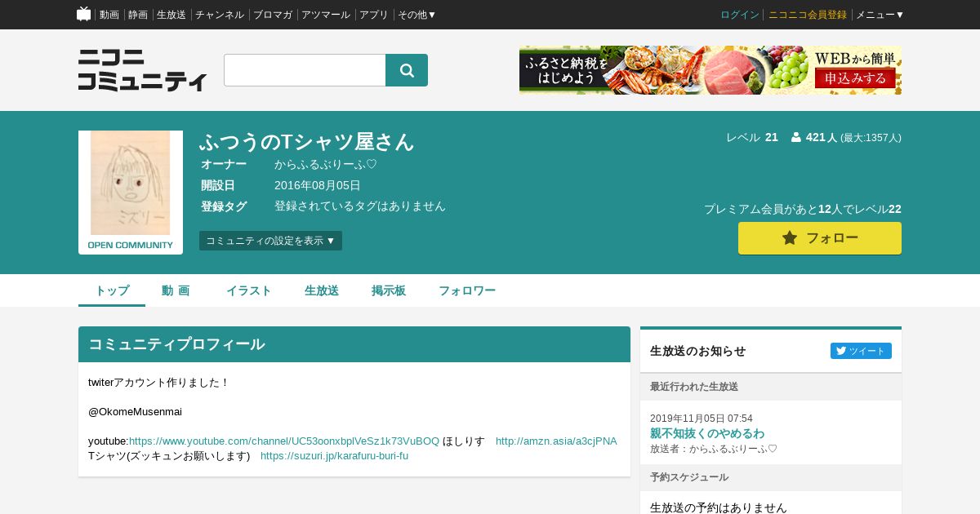
Task: Click the 開設日 2016年08月05日 value
Action: coord(318,186)
